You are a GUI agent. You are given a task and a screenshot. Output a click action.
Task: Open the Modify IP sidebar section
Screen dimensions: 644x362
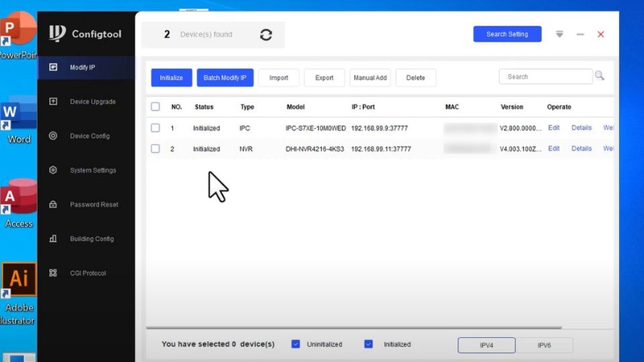[x=86, y=68]
